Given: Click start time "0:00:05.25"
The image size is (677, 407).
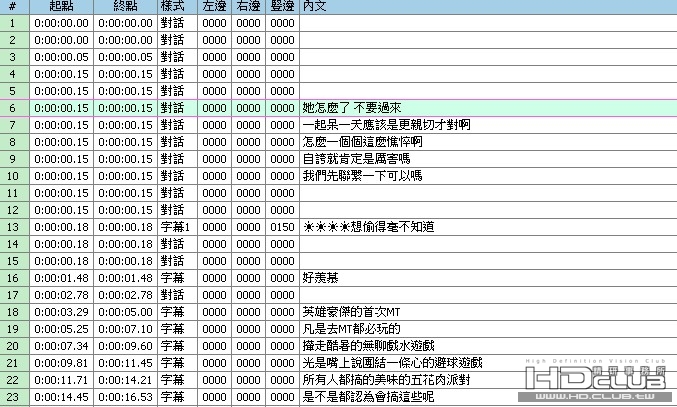Looking at the screenshot, I should [61, 329].
